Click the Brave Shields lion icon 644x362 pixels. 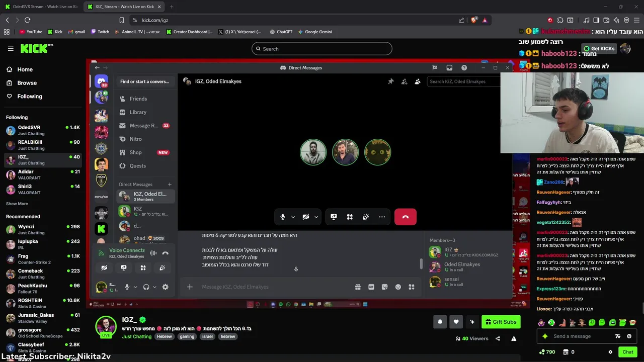[x=474, y=20]
